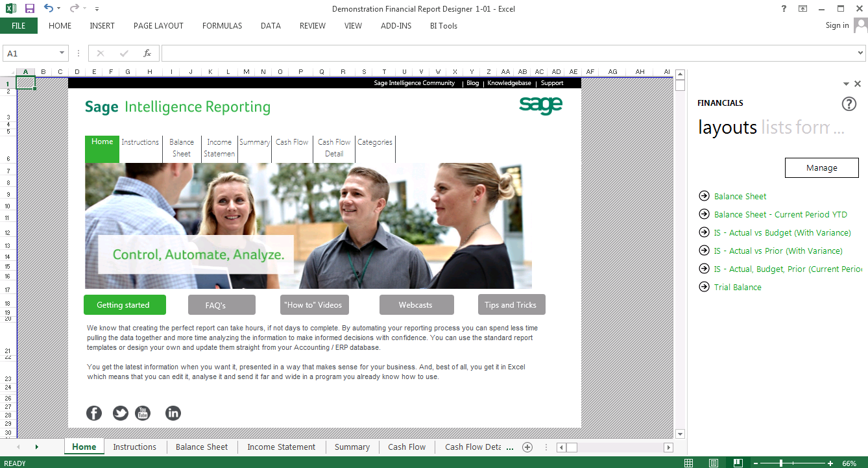The image size is (868, 468).
Task: Open the ADD-INS ribbon tab
Action: point(396,26)
